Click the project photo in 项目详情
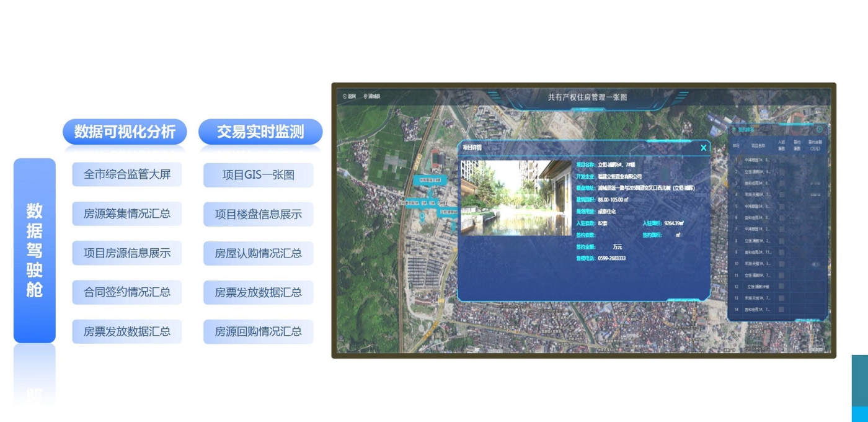868x422 pixels. pyautogui.click(x=516, y=198)
